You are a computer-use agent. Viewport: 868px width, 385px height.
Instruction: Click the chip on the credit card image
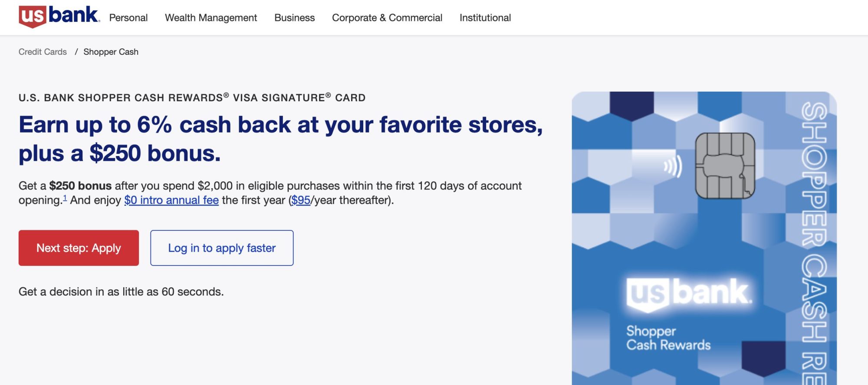[x=725, y=166]
